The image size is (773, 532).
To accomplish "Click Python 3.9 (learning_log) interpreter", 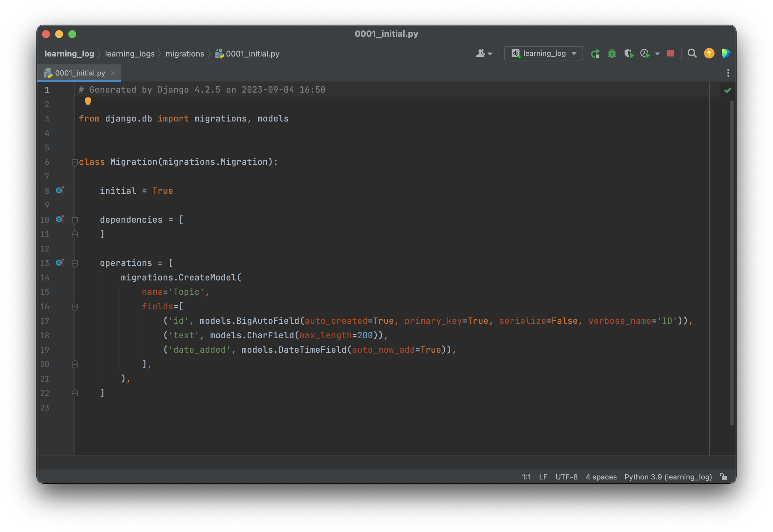I will coord(668,477).
